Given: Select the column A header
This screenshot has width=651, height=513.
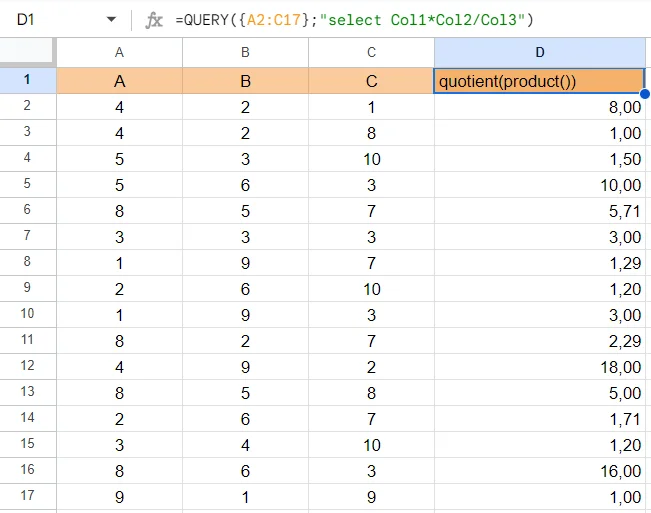Looking at the screenshot, I should pos(119,52).
